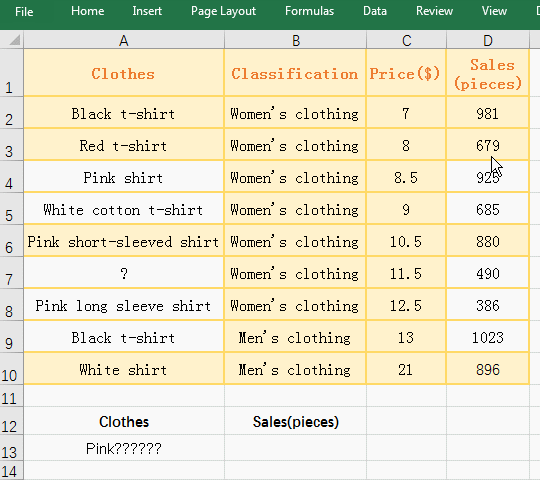The width and height of the screenshot is (540, 480).
Task: Open the File tab
Action: click(24, 12)
